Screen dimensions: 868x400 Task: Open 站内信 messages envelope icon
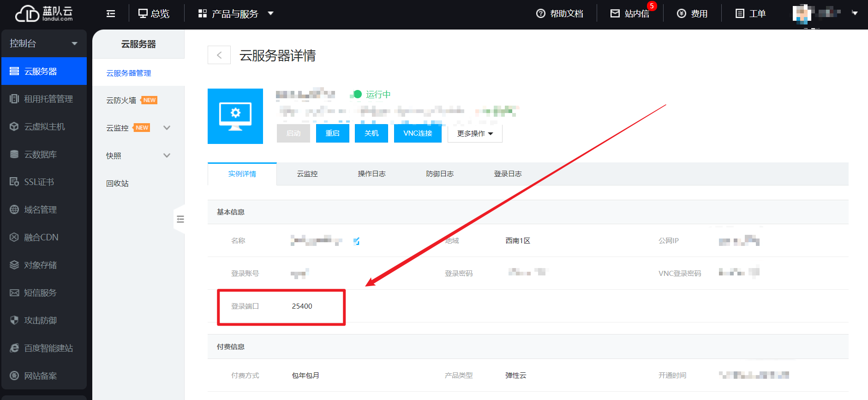(615, 14)
